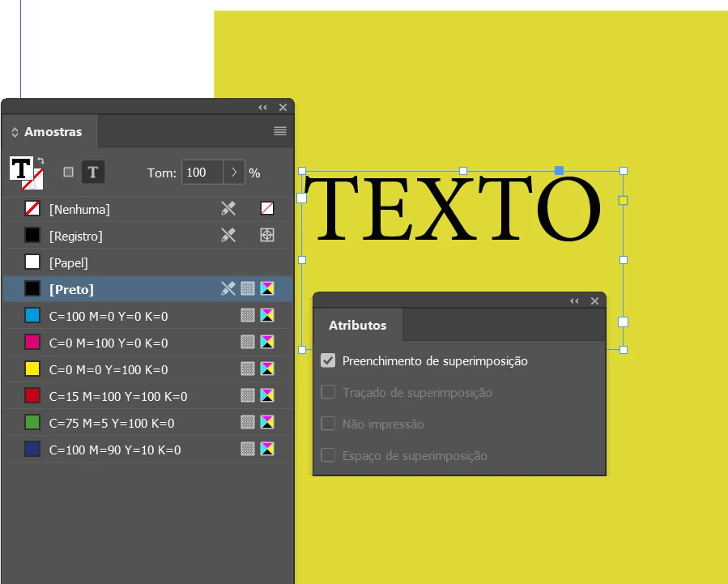This screenshot has width=728, height=584.
Task: Click the CMYK mode icon on the magenta row
Action: [267, 342]
